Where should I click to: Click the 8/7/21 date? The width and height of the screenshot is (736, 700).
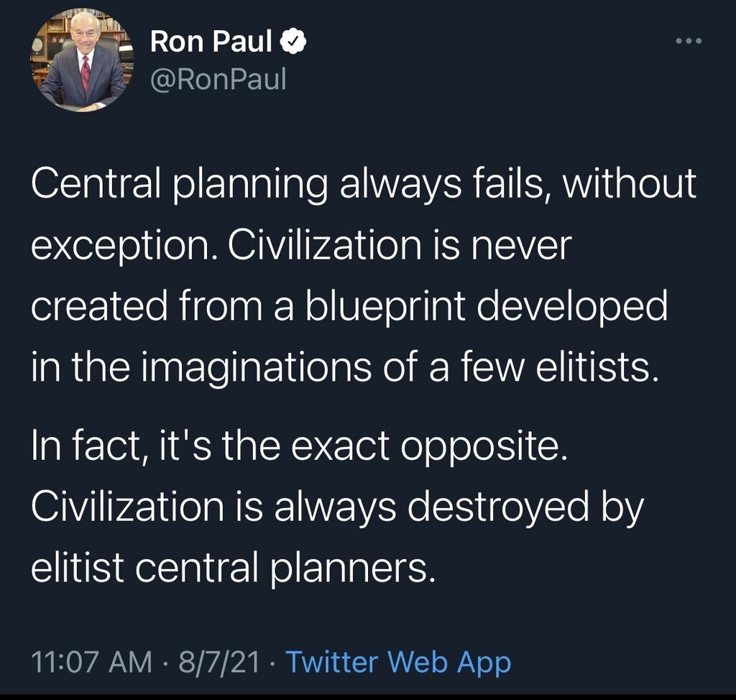pos(218,662)
